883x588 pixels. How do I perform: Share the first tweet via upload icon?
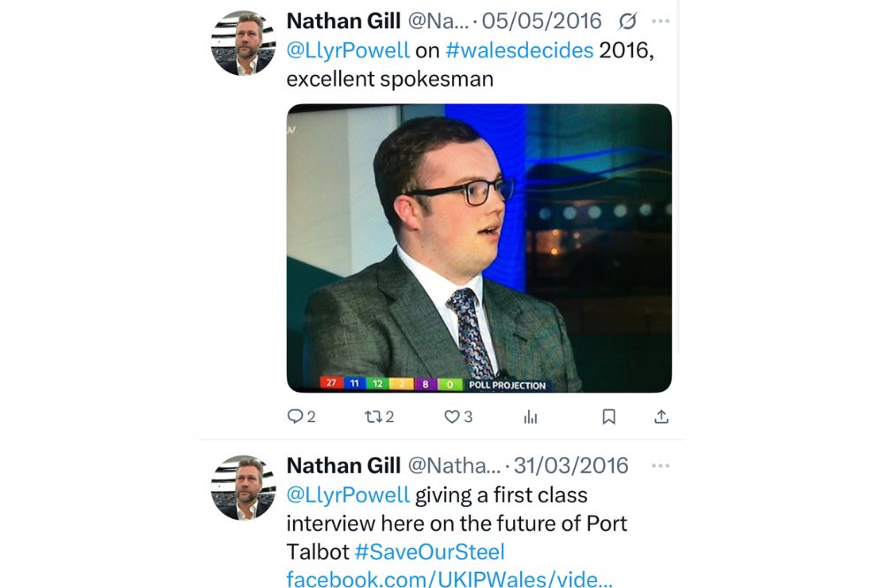661,416
